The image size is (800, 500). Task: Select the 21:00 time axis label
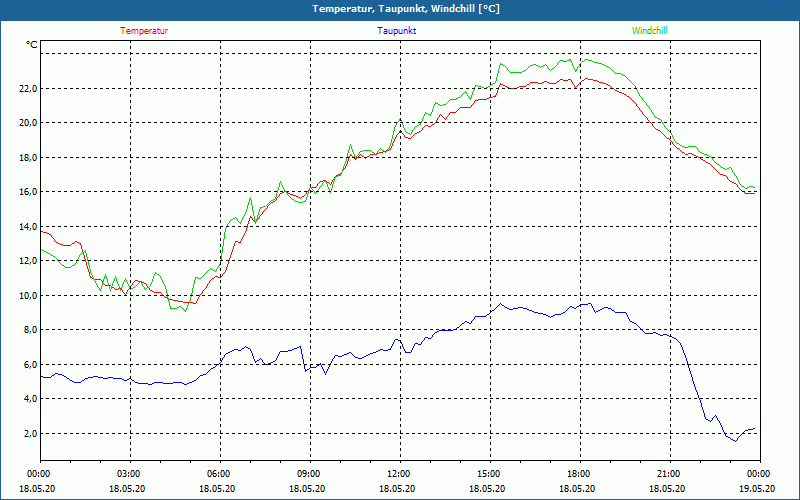[x=668, y=474]
